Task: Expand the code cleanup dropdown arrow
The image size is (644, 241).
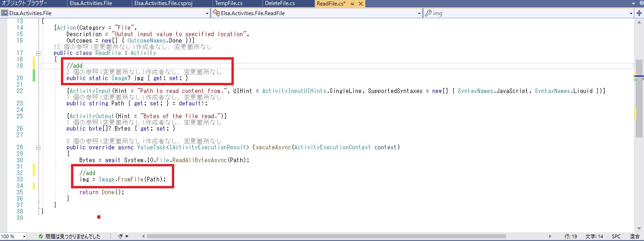Action: click(x=127, y=236)
